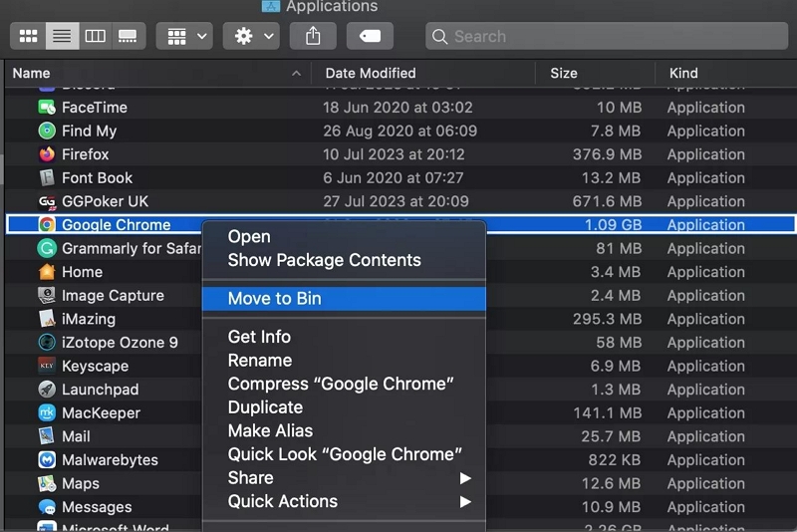The image size is (797, 532).
Task: Click Application kind in MacKeeper row
Action: 706,413
